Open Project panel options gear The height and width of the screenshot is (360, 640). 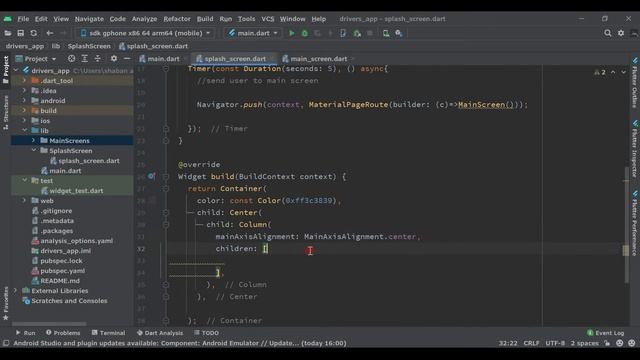(x=114, y=59)
